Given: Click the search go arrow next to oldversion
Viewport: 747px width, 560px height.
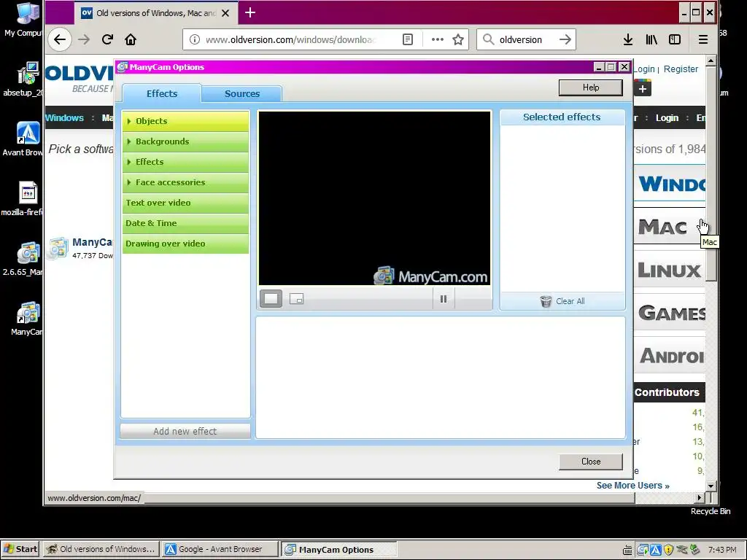Looking at the screenshot, I should click(x=565, y=39).
